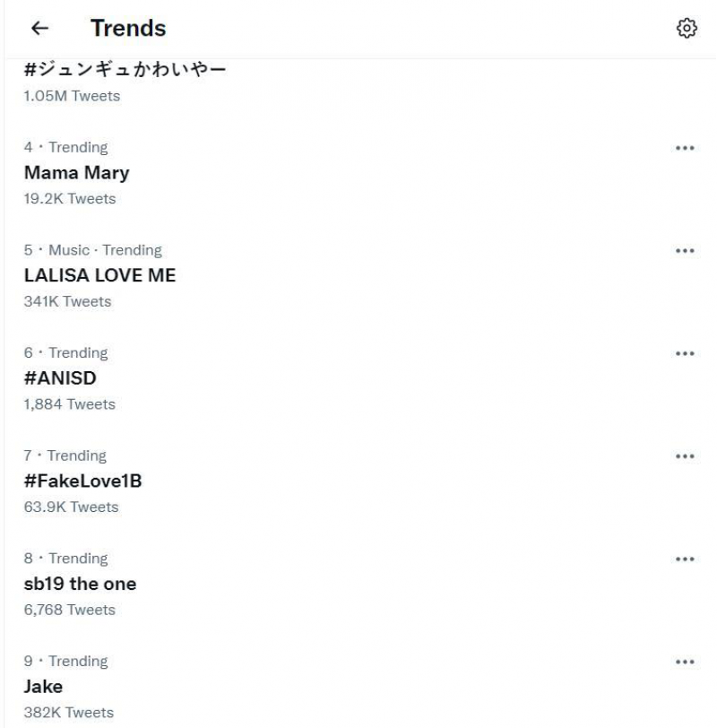Select the #ANISD hashtag trend

60,378
